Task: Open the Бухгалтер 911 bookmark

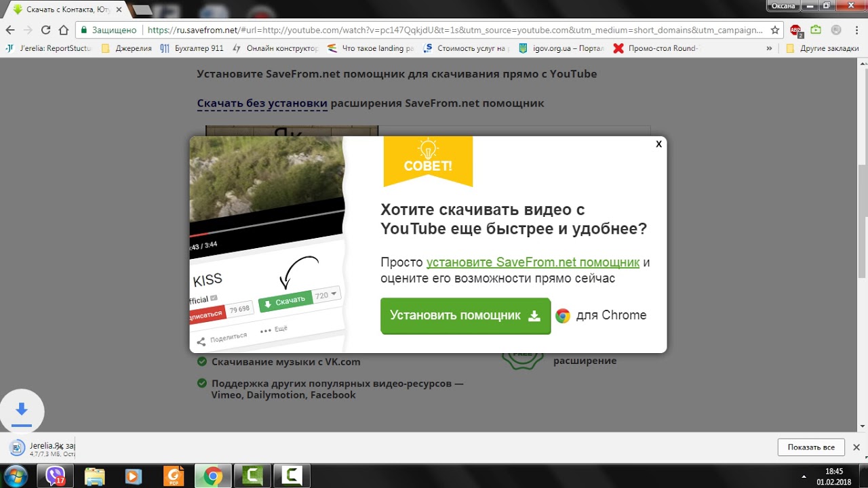Action: 192,48
